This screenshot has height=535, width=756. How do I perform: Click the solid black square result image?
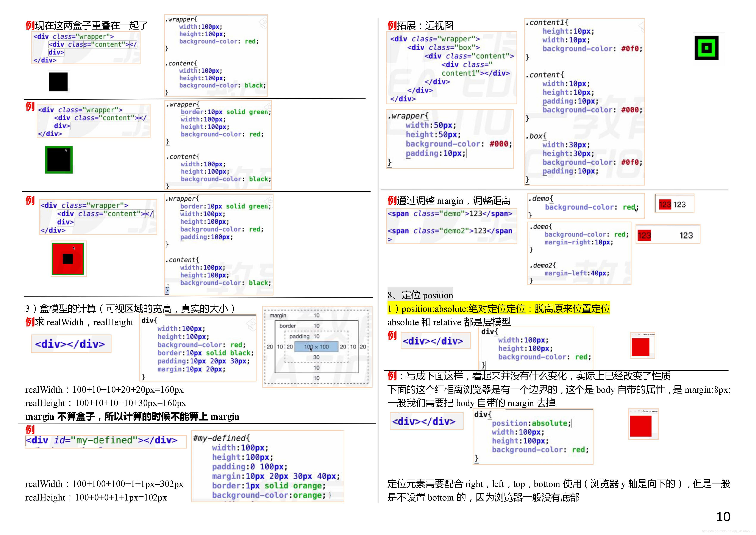click(58, 82)
